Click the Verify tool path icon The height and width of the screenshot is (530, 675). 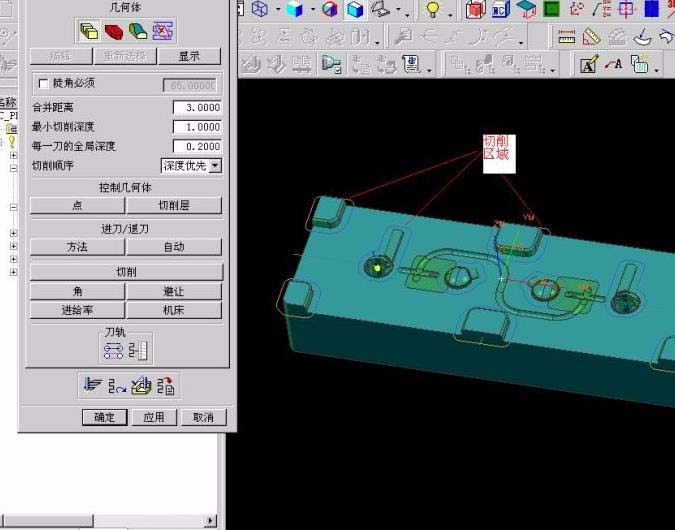(140, 385)
